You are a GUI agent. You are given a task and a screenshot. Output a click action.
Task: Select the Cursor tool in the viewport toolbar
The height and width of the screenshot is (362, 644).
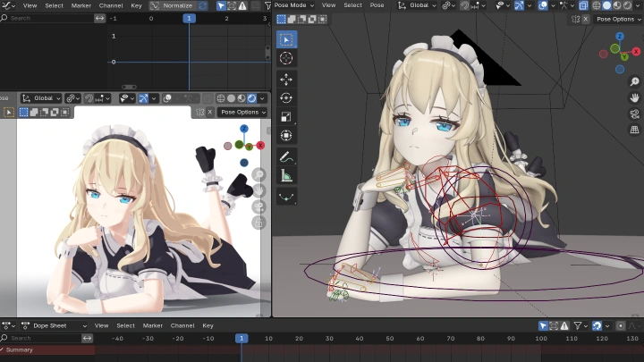[286, 58]
